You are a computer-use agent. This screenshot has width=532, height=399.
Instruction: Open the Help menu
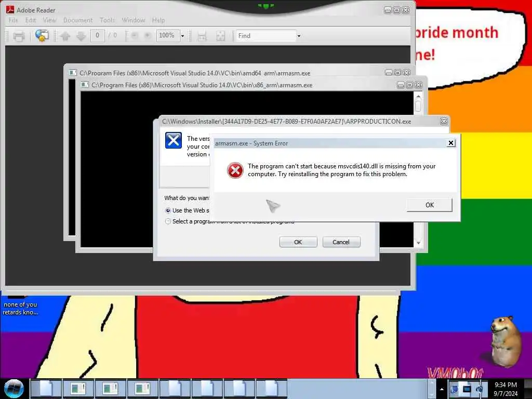pos(158,20)
